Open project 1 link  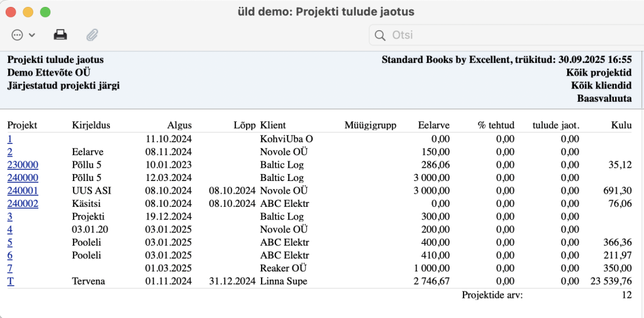10,138
